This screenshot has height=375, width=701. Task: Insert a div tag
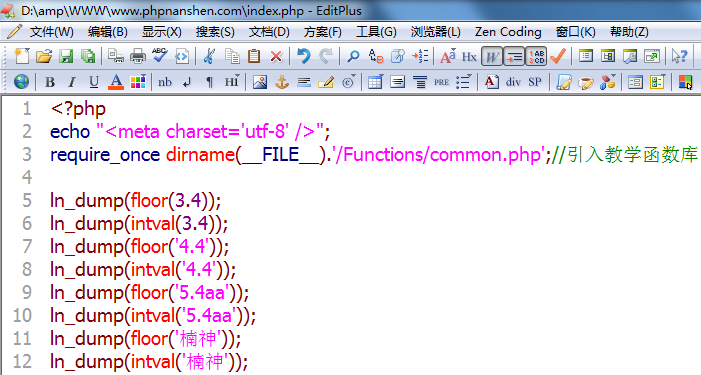pos(513,82)
